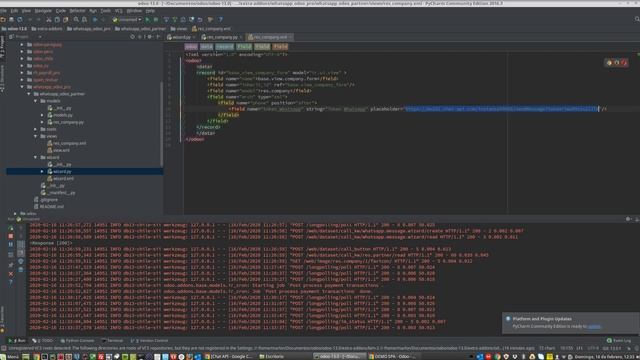The image size is (640, 360).
Task: Click the red close X in the Run panel
Action: [x=11, y=274]
